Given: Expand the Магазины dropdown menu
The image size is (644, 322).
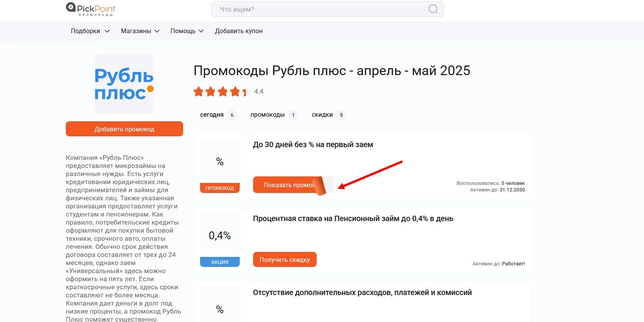Looking at the screenshot, I should point(140,31).
